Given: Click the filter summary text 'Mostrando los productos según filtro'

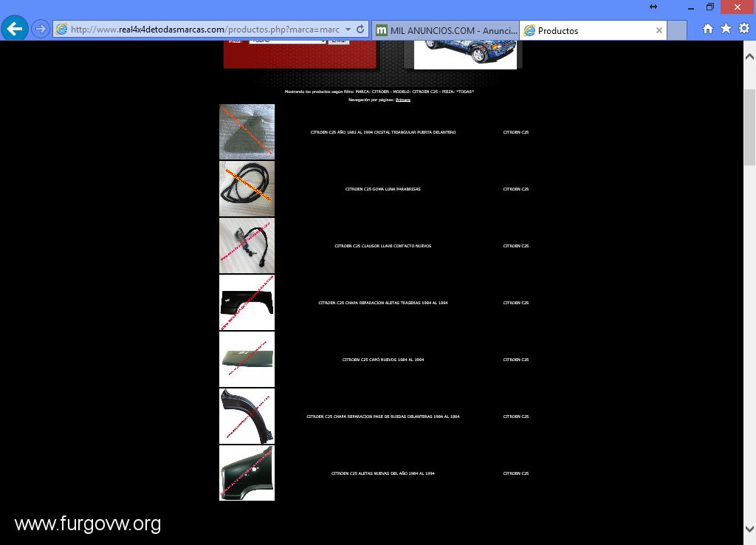Looking at the screenshot, I should (x=379, y=92).
